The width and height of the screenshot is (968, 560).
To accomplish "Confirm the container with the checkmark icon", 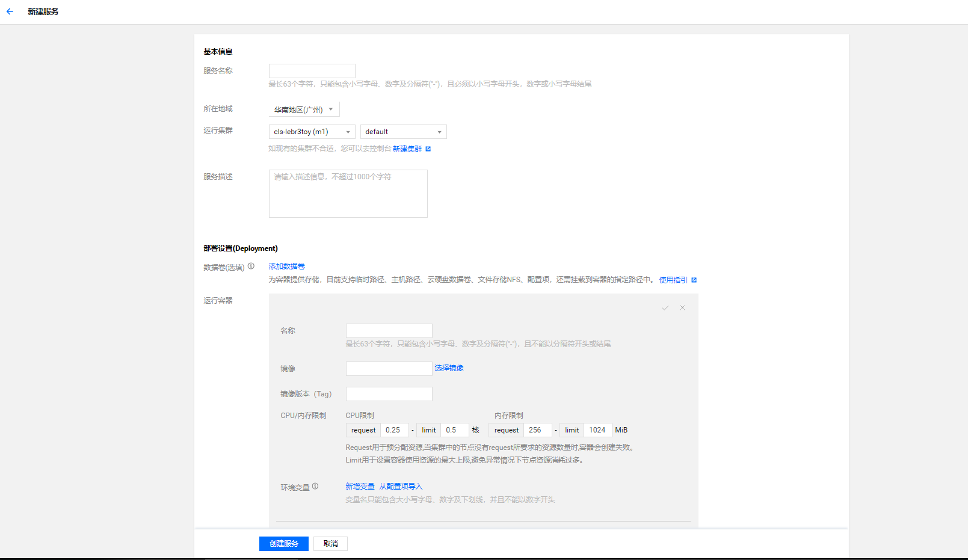I will click(665, 308).
